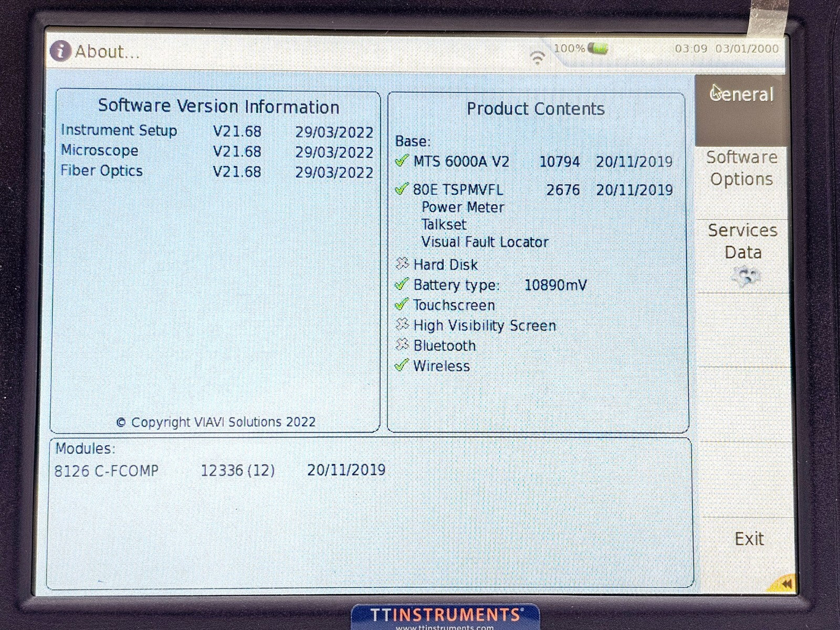Click the battery level indicator
Screen dimensions: 840x630
click(597, 49)
